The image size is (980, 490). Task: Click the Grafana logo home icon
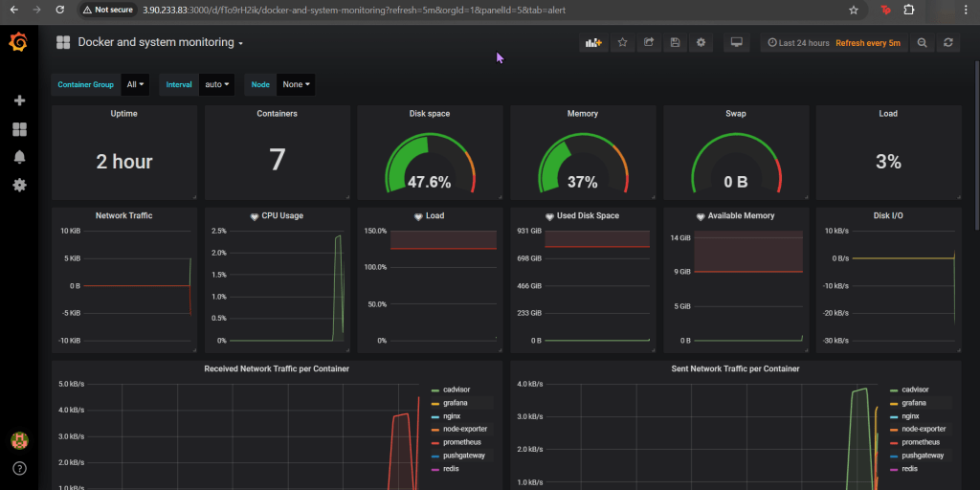pyautogui.click(x=18, y=42)
